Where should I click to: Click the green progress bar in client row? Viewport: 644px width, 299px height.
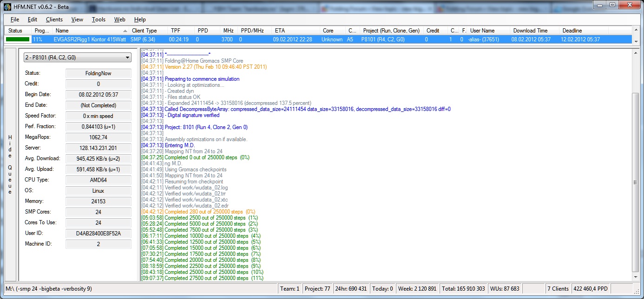(x=18, y=39)
